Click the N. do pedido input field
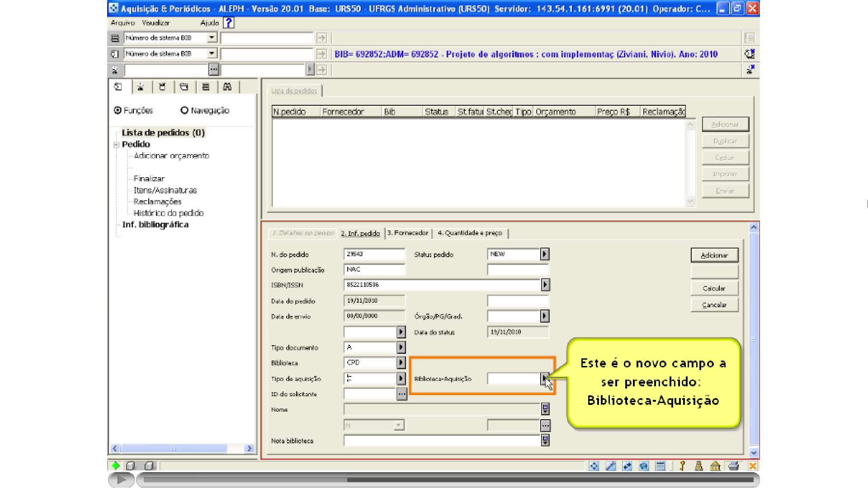 pos(374,254)
